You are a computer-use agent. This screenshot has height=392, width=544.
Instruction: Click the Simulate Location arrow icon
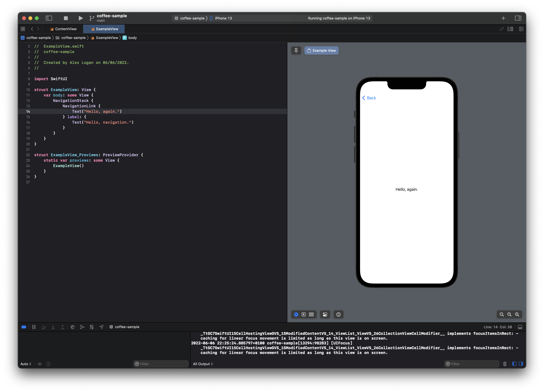tap(101, 327)
